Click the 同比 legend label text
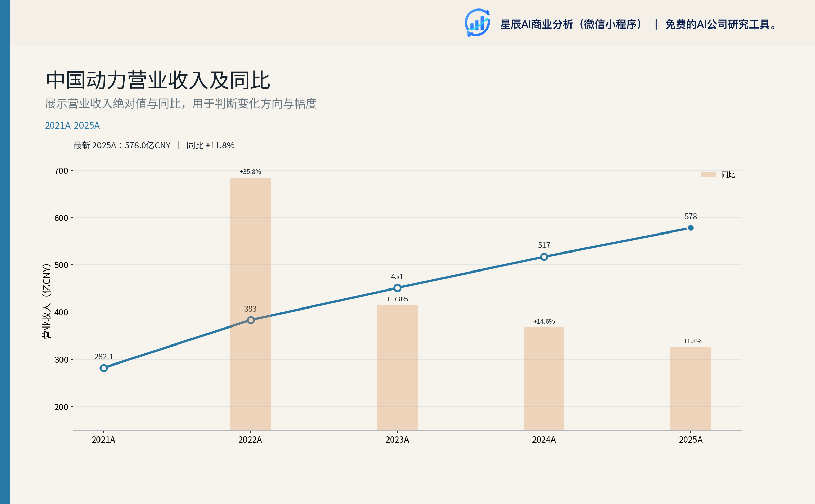The width and height of the screenshot is (815, 504). click(728, 174)
